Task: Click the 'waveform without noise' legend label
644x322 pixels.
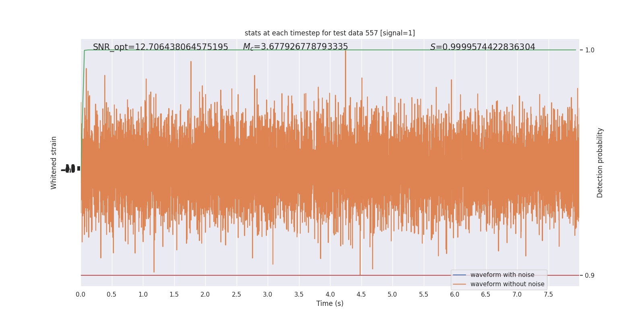Action: [x=507, y=284]
